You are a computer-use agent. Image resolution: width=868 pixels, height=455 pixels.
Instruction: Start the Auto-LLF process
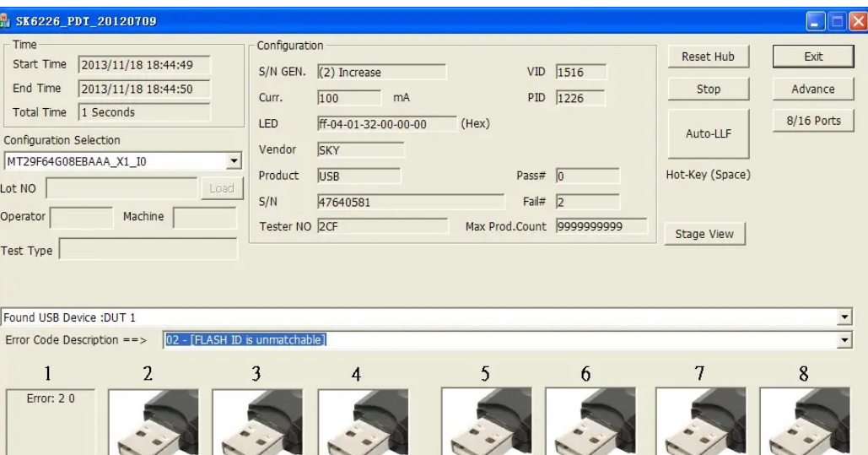[709, 133]
